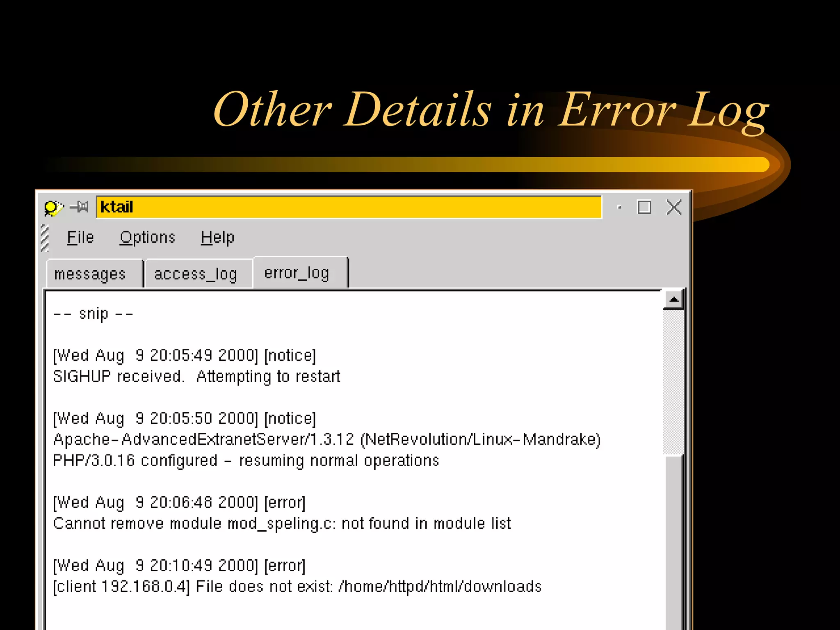
Task: Click the '20:05:50 2000] [notice]' timestamp line
Action: point(185,419)
